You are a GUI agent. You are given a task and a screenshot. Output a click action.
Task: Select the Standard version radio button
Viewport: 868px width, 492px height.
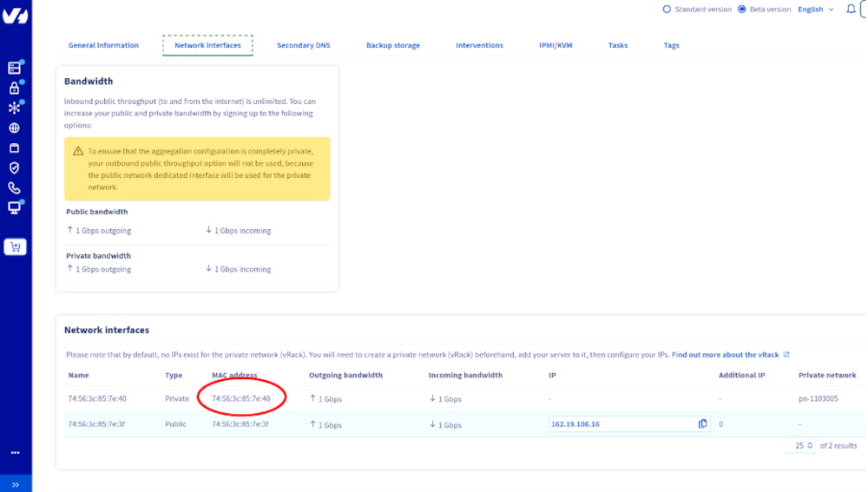tap(667, 10)
